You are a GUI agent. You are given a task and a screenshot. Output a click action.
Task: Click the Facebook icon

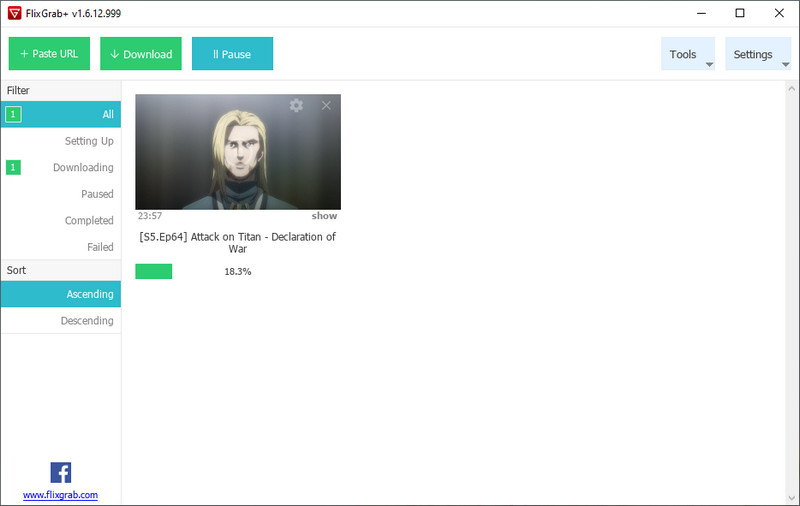[x=61, y=472]
